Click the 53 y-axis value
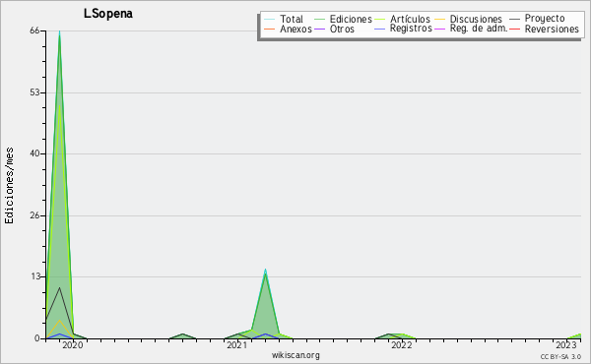591x364 pixels. [x=34, y=92]
